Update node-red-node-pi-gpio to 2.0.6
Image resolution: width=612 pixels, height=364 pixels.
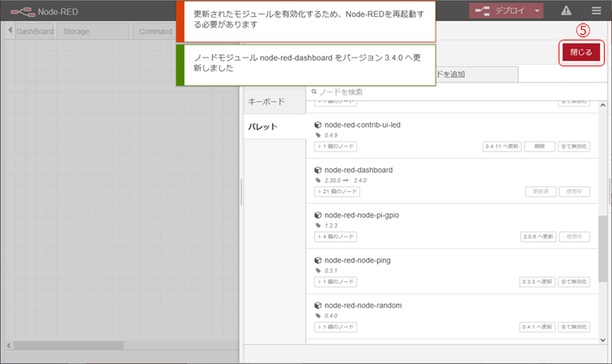pos(537,237)
